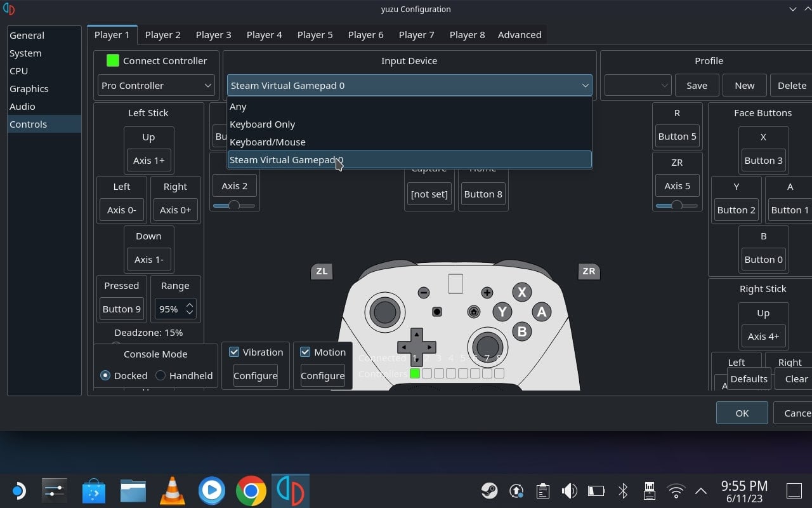The height and width of the screenshot is (508, 812).
Task: Open the Profile selection dropdown
Action: (638, 85)
